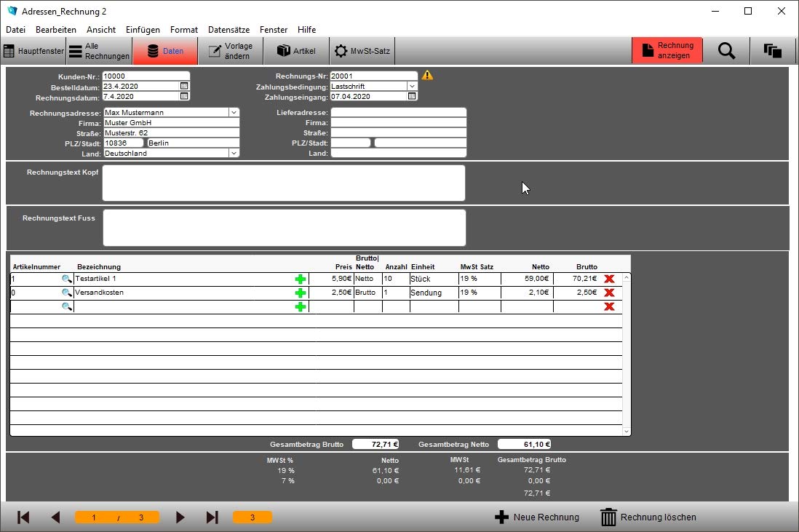Jump to the last record arrow
The width and height of the screenshot is (799, 532).
pyautogui.click(x=212, y=517)
